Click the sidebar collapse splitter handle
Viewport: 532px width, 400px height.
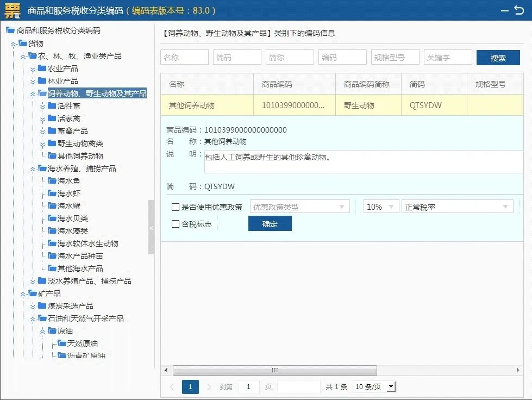pos(151,227)
